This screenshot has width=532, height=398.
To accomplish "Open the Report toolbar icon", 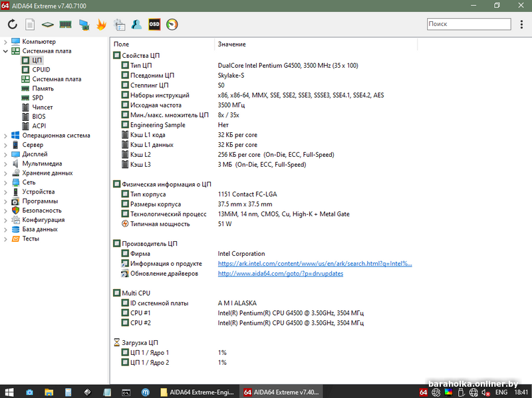I will tap(30, 25).
